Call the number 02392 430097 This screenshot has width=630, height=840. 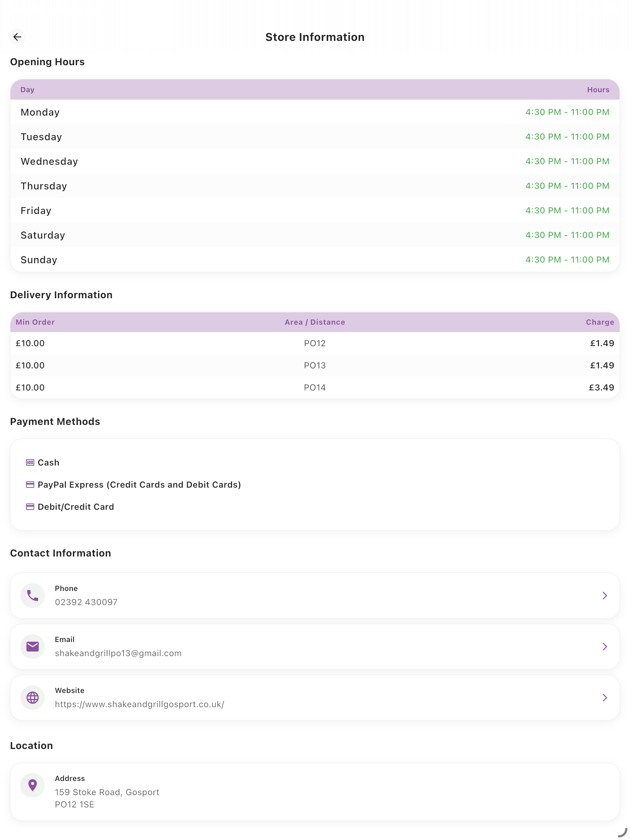click(x=86, y=602)
